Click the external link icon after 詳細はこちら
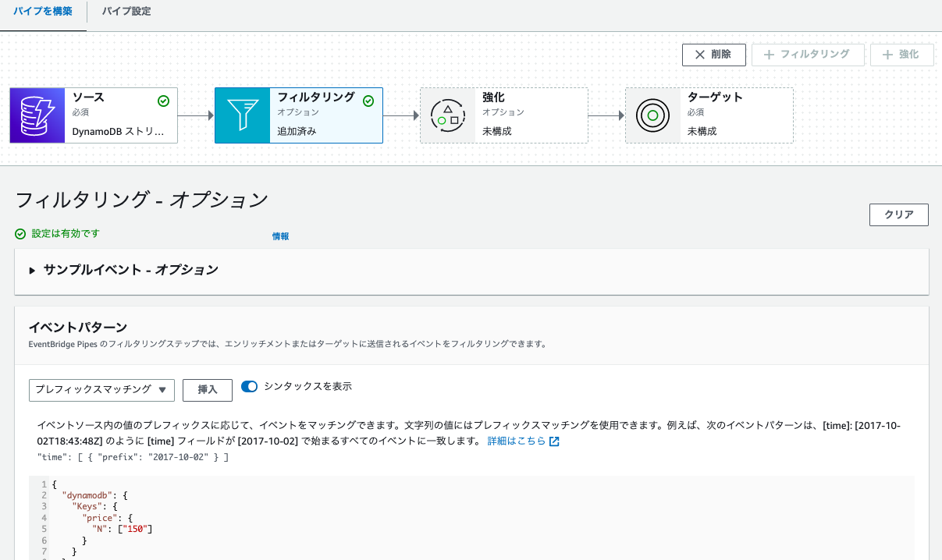Image resolution: width=942 pixels, height=560 pixels. [554, 441]
